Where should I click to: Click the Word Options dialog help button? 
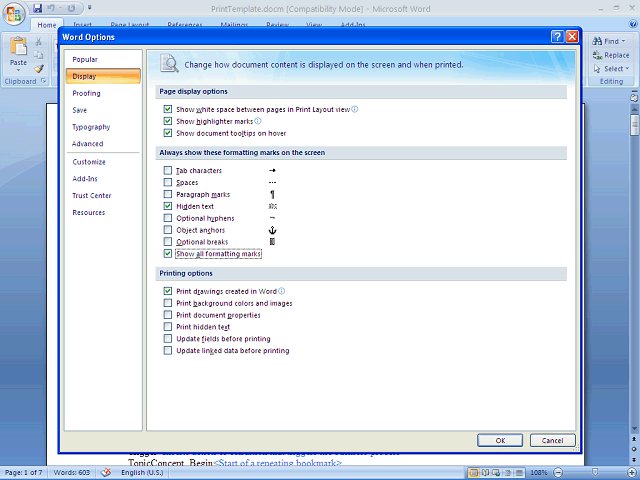558,37
